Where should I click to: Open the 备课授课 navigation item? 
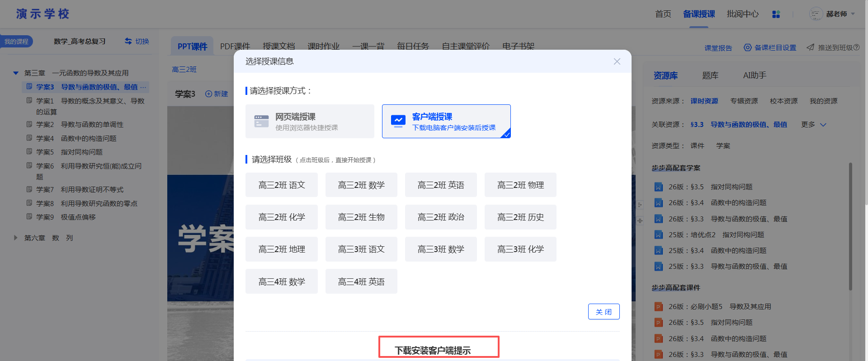click(699, 14)
